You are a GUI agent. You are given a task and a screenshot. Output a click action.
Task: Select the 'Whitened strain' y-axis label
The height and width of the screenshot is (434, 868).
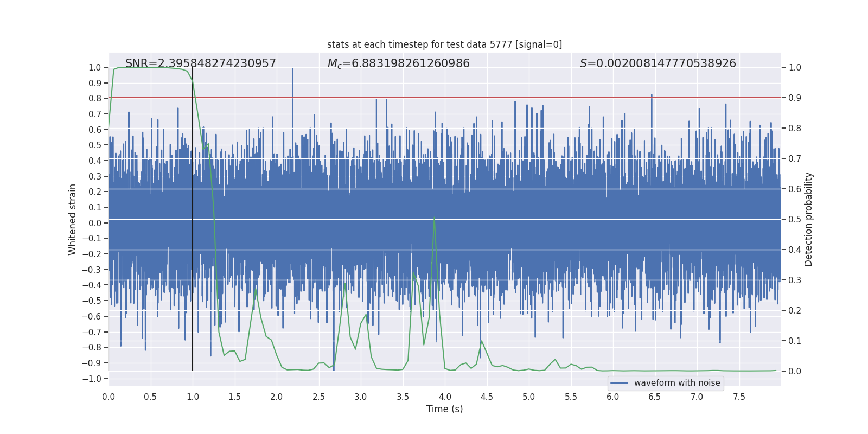click(x=72, y=219)
